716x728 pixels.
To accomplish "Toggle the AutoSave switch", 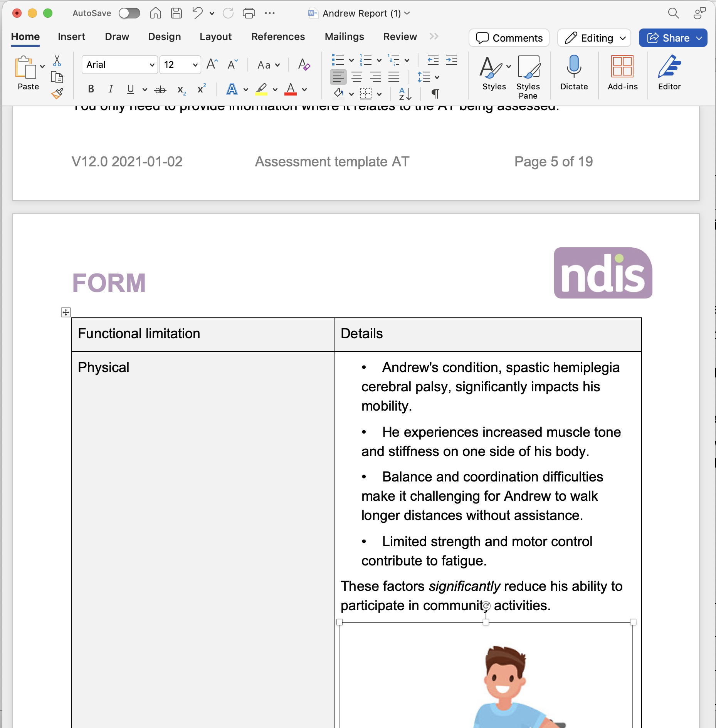I will coord(129,13).
